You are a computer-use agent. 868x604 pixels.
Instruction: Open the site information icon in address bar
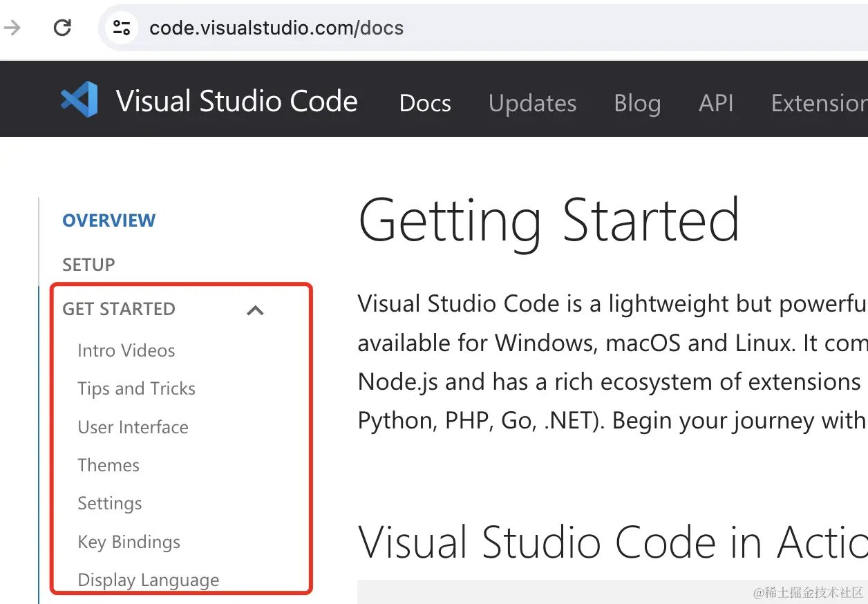pos(122,28)
